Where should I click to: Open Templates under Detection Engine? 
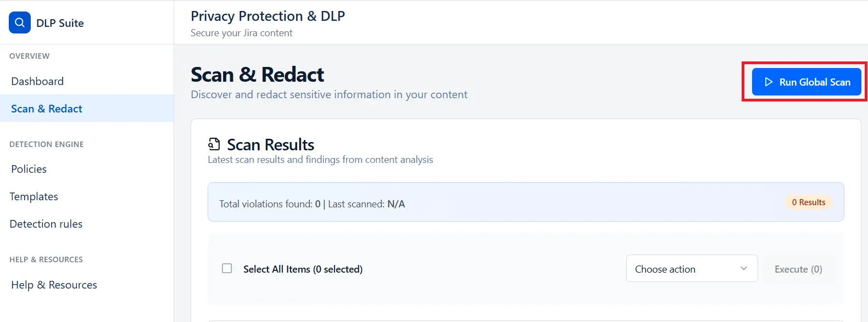point(34,196)
